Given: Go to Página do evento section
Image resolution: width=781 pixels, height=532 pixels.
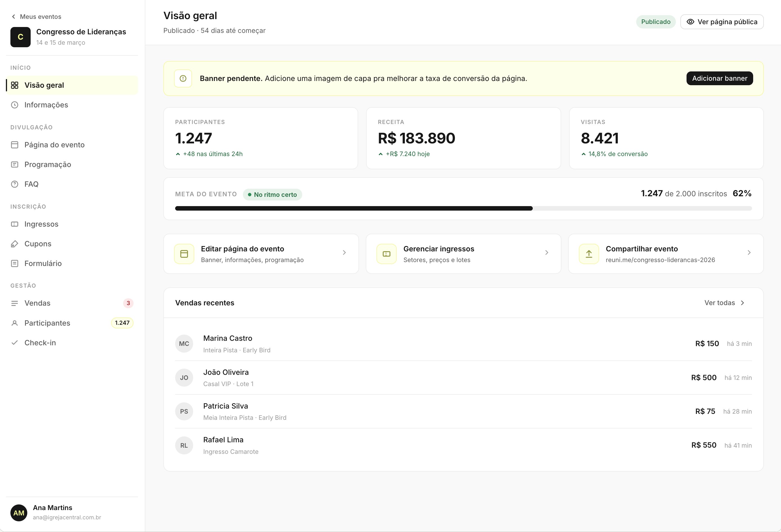Looking at the screenshot, I should coord(72,145).
